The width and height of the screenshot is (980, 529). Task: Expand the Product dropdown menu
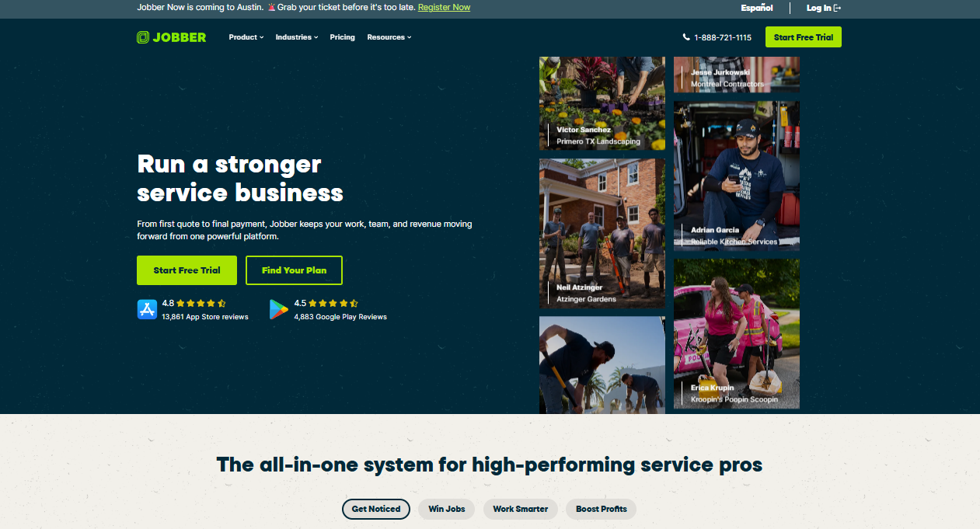[246, 37]
